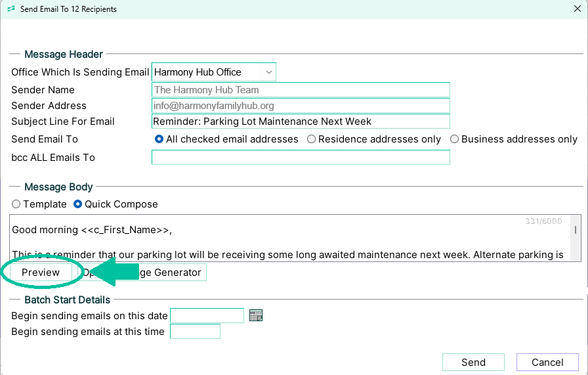The image size is (588, 375).
Task: Select All checked email addresses option
Action: (159, 139)
